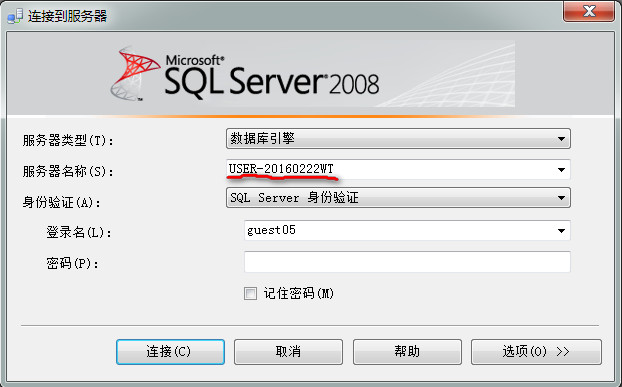Click the Cancel (取消) button

(288, 352)
